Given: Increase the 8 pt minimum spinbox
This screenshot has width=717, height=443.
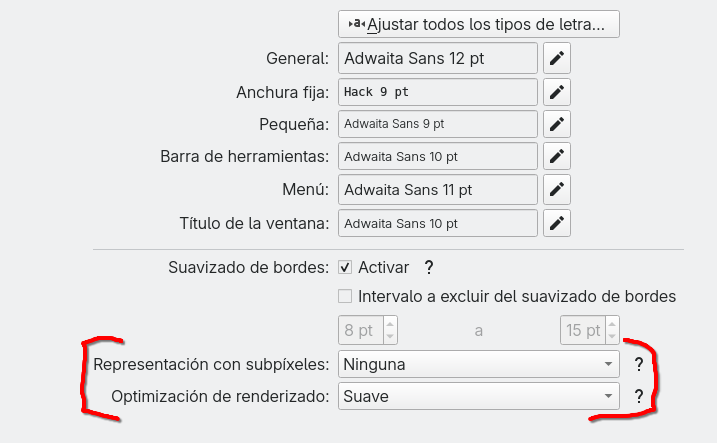Looking at the screenshot, I should coord(390,324).
